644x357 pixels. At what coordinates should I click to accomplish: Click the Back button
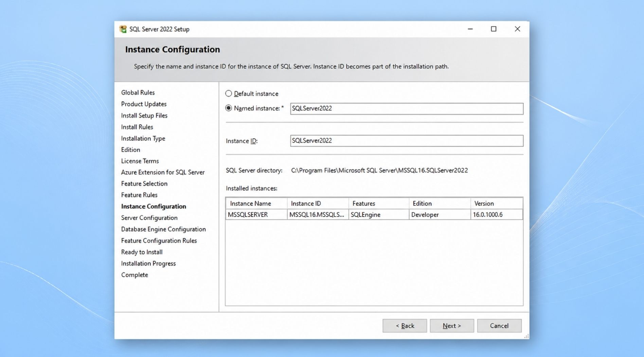click(405, 326)
